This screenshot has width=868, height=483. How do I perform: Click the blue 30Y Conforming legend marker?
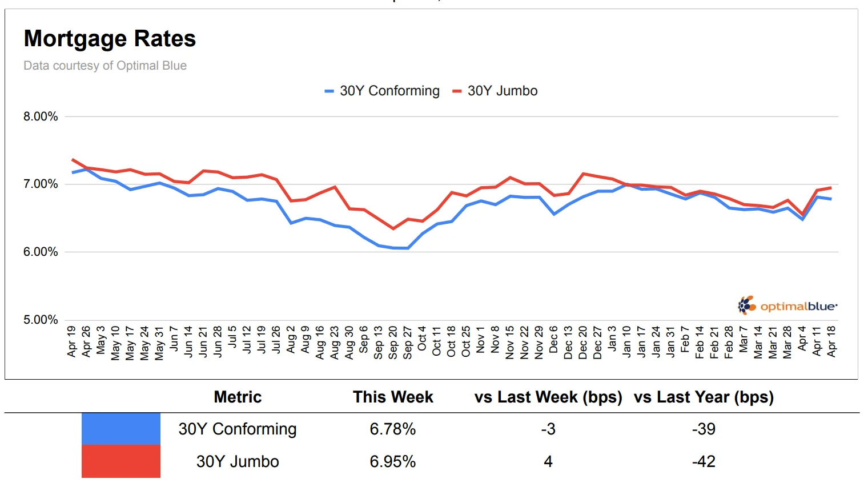pyautogui.click(x=329, y=91)
